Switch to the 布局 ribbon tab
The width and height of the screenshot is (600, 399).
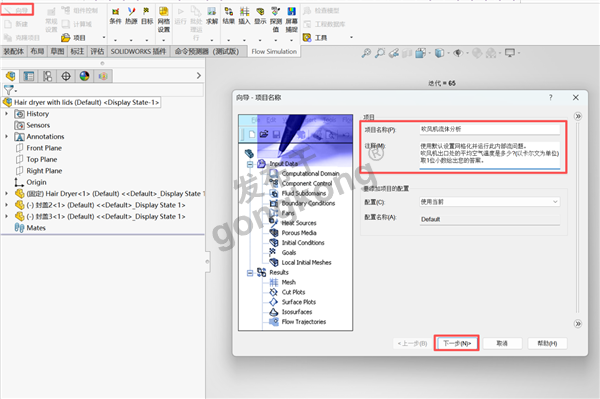coord(37,51)
